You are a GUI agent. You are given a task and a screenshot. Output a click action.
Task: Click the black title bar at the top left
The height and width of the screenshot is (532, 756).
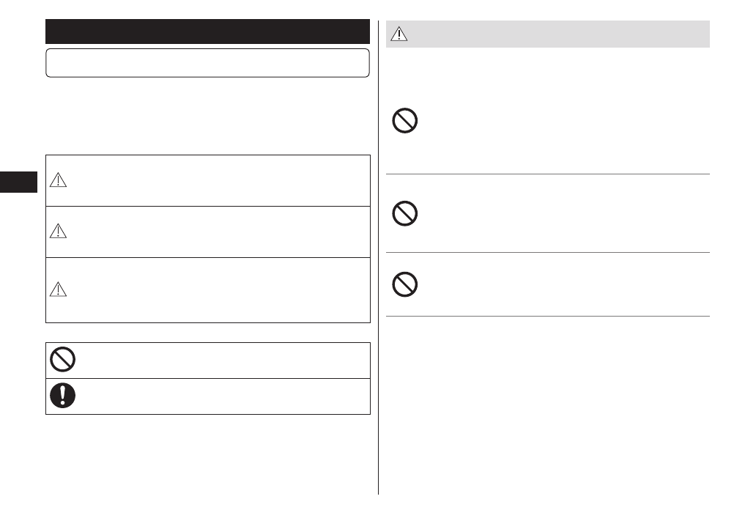(x=207, y=32)
